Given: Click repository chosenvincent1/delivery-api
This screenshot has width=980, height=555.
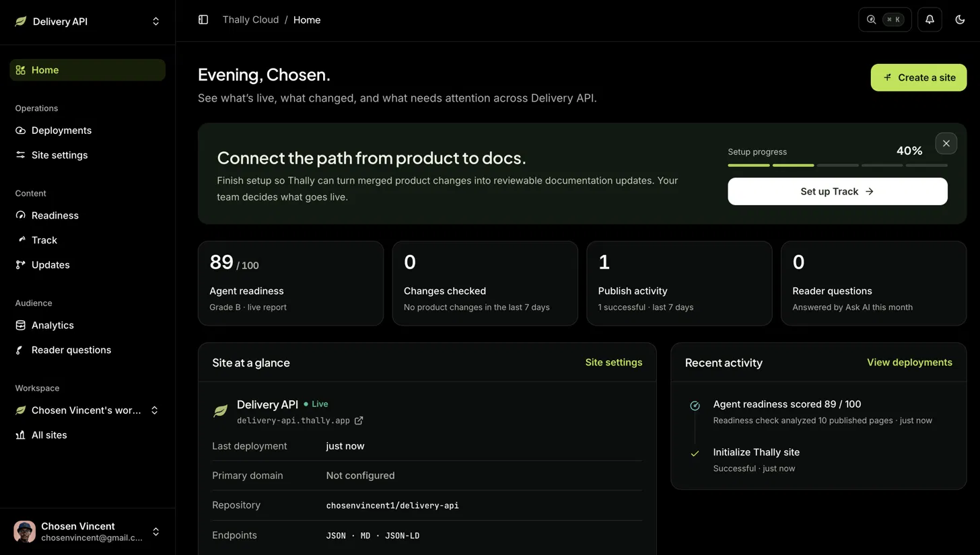Looking at the screenshot, I should (392, 505).
